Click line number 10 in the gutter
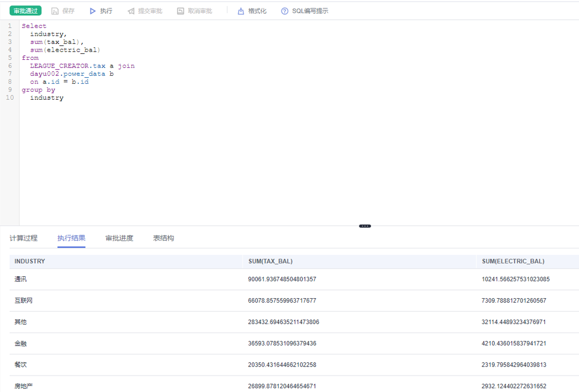This screenshot has width=579, height=392. [x=9, y=98]
